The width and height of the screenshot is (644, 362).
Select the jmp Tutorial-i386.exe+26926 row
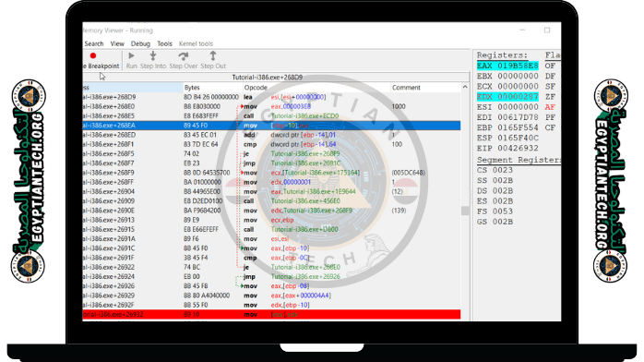271,276
